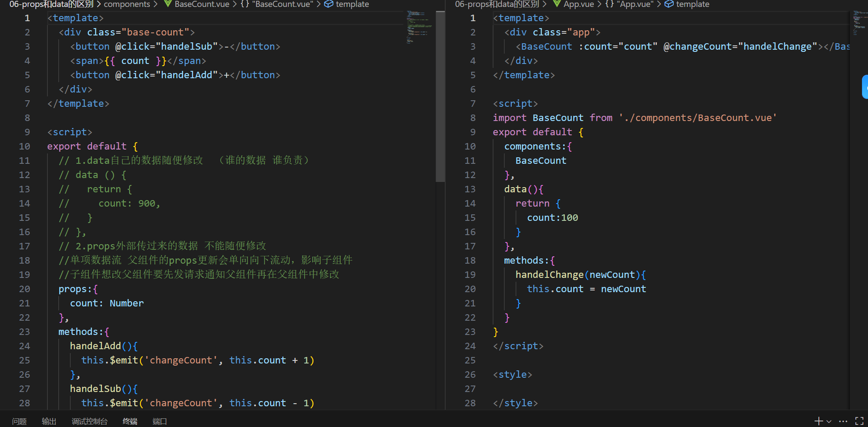Click 'components:{' in App.vue
Image resolution: width=868 pixels, height=427 pixels.
click(x=538, y=147)
